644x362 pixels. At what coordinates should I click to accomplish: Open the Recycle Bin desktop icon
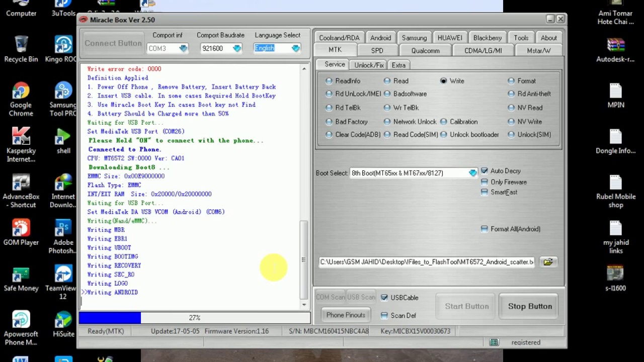click(21, 49)
